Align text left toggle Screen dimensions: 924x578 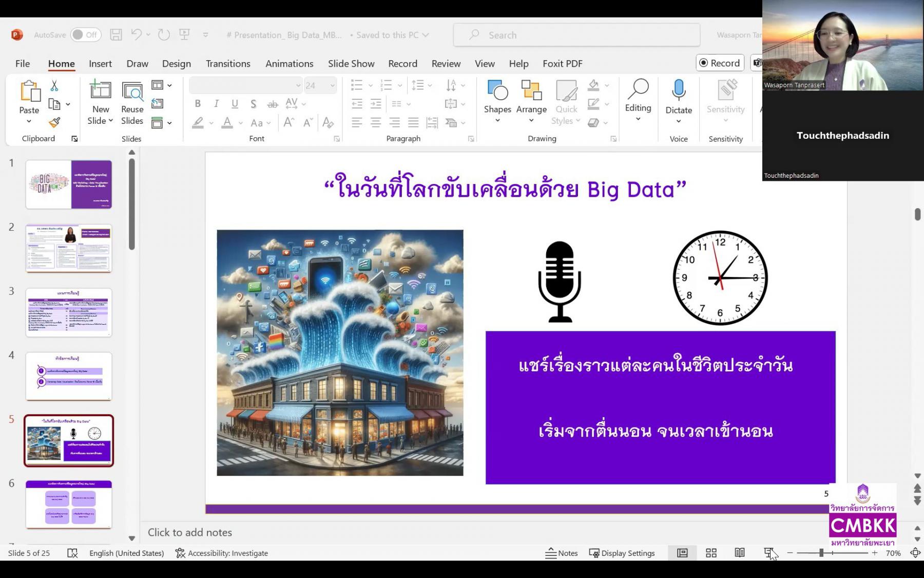click(357, 122)
